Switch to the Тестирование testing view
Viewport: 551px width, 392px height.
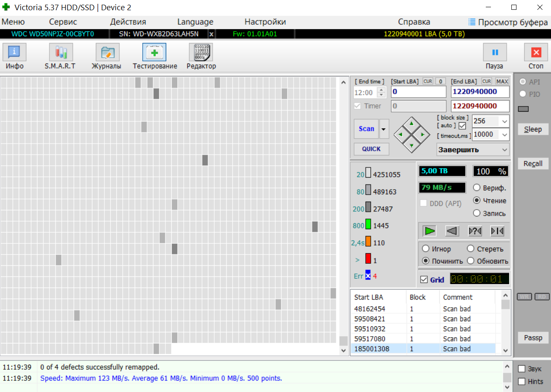[155, 56]
